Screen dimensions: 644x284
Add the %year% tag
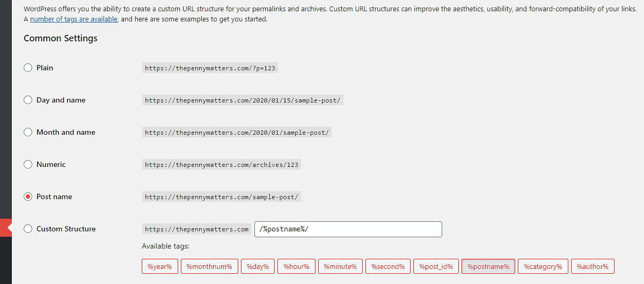(159, 266)
